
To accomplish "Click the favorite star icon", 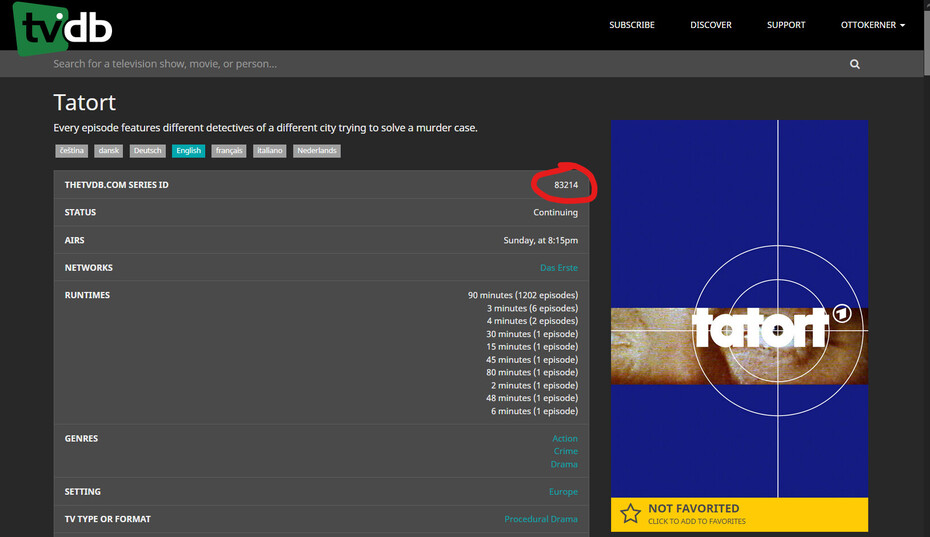I will [x=630, y=514].
